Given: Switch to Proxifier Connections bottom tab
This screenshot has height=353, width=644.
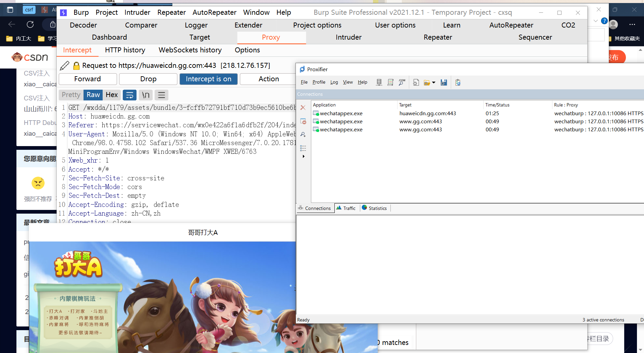Looking at the screenshot, I should pos(315,208).
